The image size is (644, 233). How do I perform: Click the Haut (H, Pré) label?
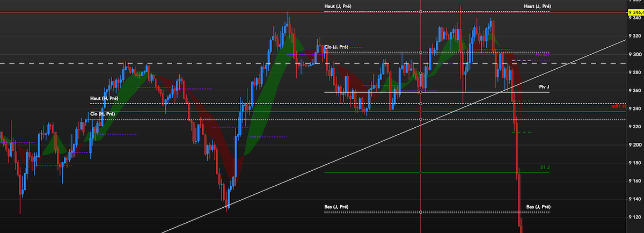(103, 98)
